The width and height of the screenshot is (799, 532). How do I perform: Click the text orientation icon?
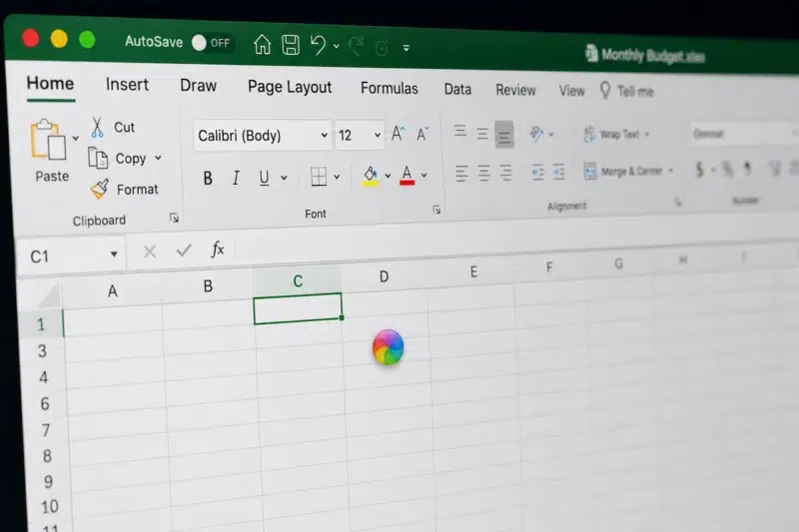(536, 134)
